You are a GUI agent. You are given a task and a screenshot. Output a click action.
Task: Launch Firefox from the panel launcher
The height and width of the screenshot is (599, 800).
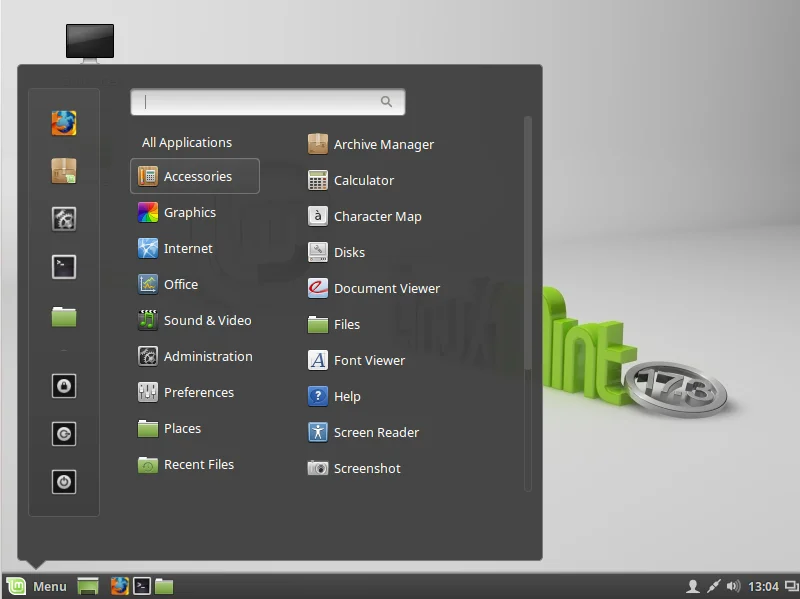tap(120, 586)
